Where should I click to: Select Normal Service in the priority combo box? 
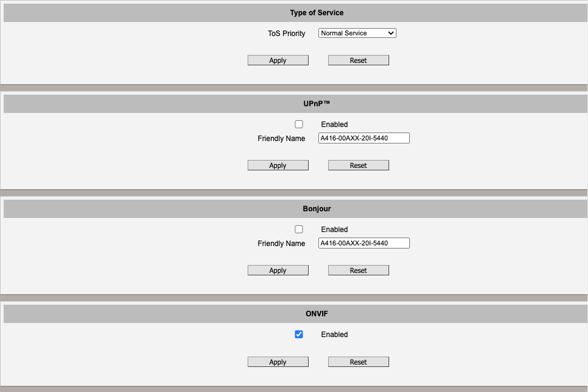coord(357,32)
